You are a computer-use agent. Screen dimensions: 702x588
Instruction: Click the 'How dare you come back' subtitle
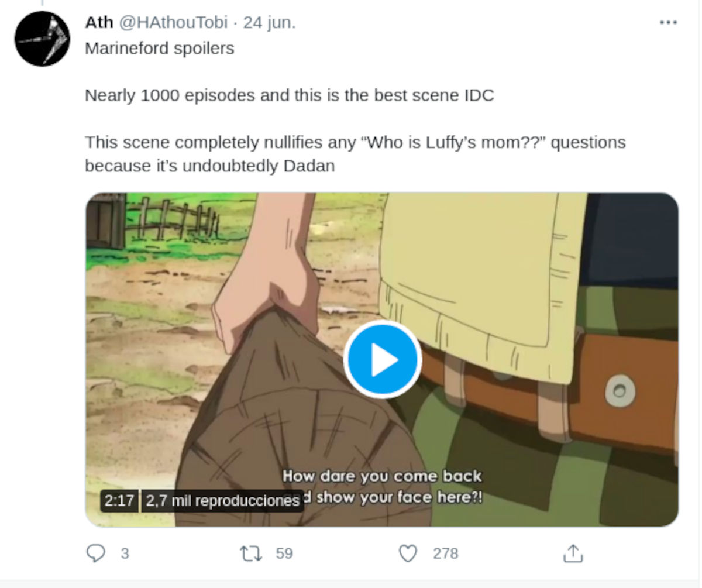pos(382,476)
